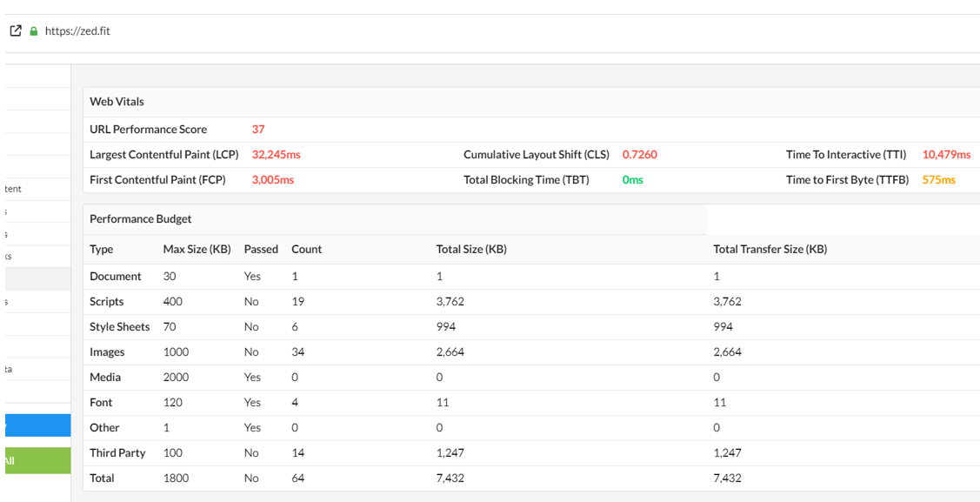Click the LCP value 32,245ms
980x502 pixels.
276,155
